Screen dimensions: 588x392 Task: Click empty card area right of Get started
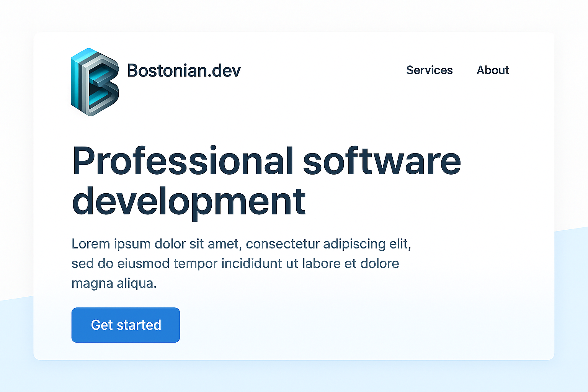click(345, 325)
